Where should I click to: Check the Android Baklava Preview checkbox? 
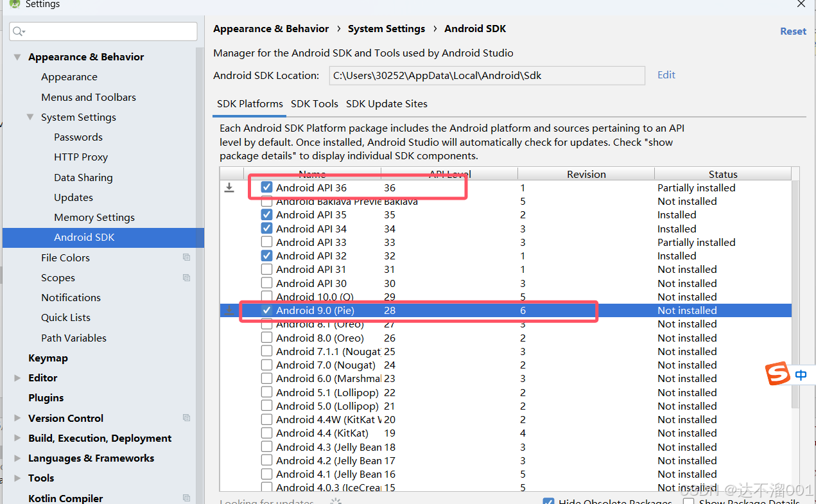pyautogui.click(x=267, y=202)
